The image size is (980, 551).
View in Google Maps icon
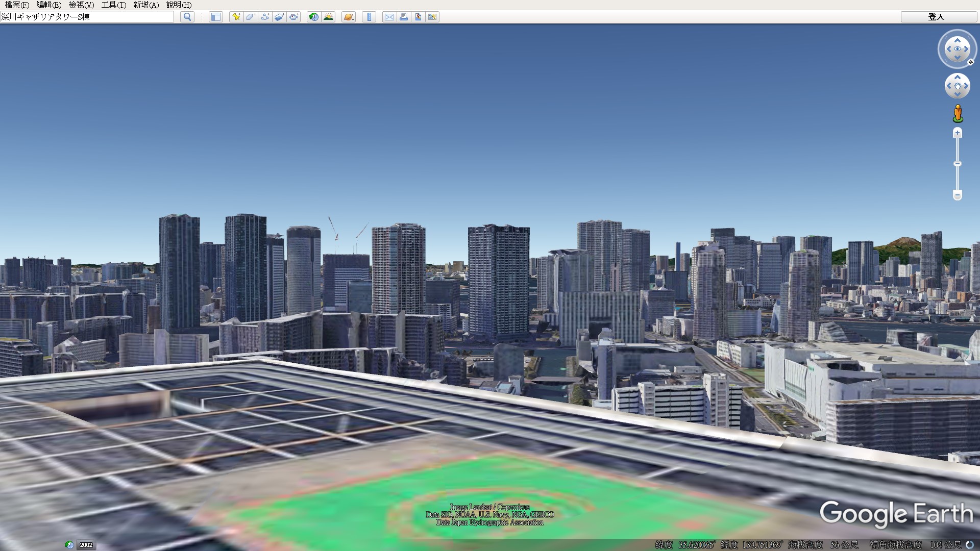click(432, 17)
